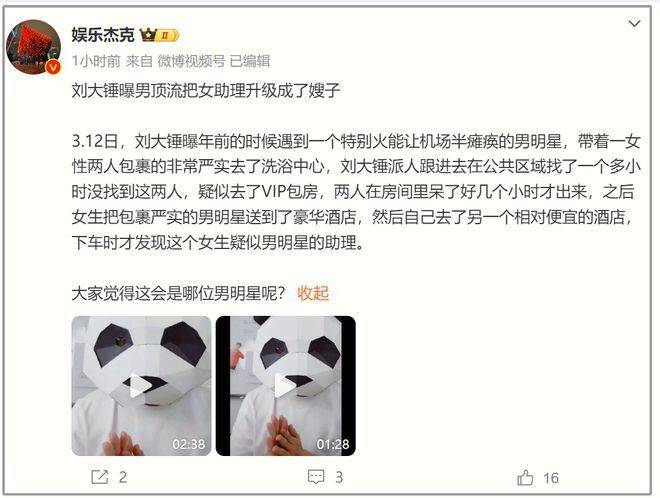Like the post with thumbs-up icon
Image resolution: width=660 pixels, height=498 pixels.
point(525,478)
